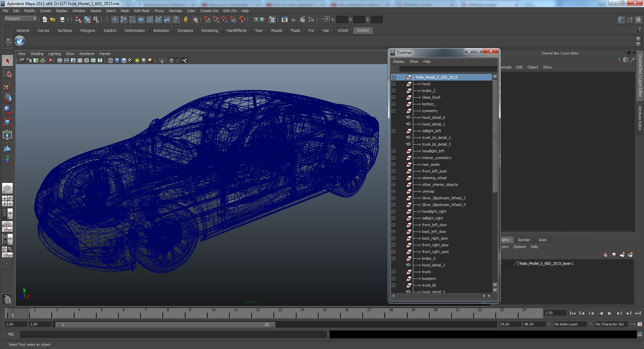The height and width of the screenshot is (349, 644).
Task: Collapse the Tesla_Model_S_60D_2015 group
Action: (394, 77)
